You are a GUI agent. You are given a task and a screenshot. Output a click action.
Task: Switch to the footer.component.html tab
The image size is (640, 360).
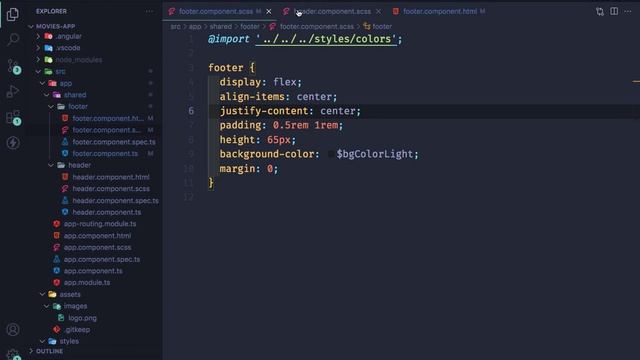(439, 11)
